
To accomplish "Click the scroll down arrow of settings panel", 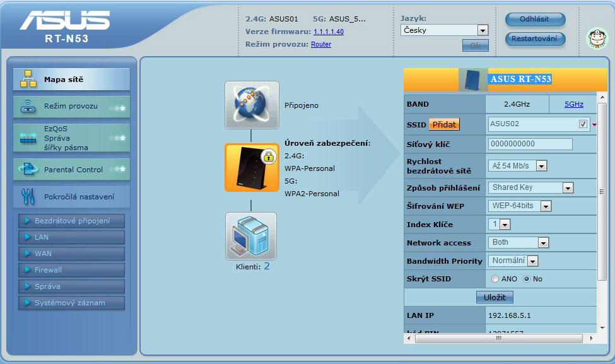I will [602, 328].
